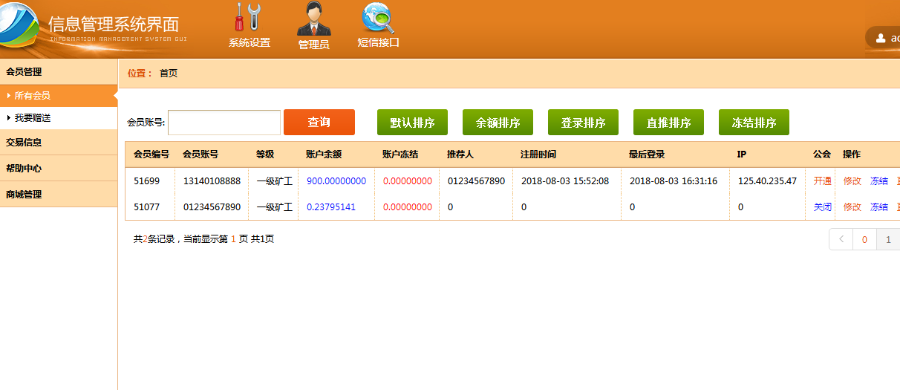Click the 信息管理系统界面 title

[114, 24]
